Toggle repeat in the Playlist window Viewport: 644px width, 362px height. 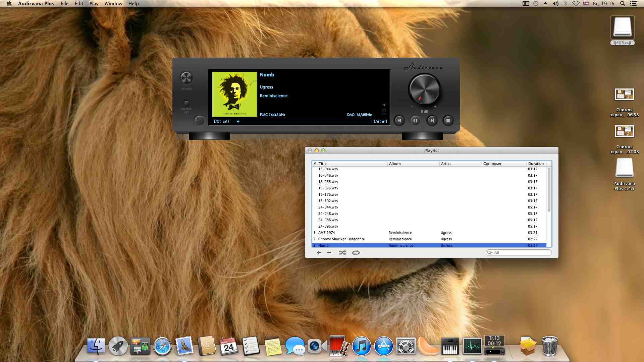pyautogui.click(x=356, y=252)
